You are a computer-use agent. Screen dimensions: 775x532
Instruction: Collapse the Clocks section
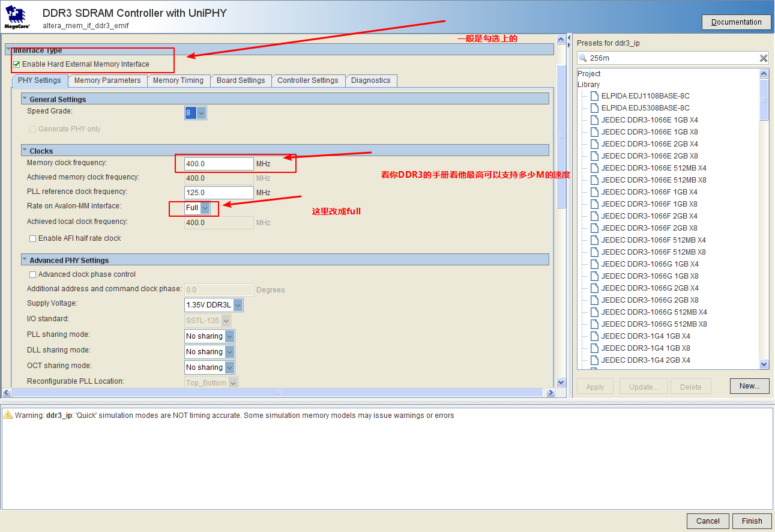[x=25, y=151]
